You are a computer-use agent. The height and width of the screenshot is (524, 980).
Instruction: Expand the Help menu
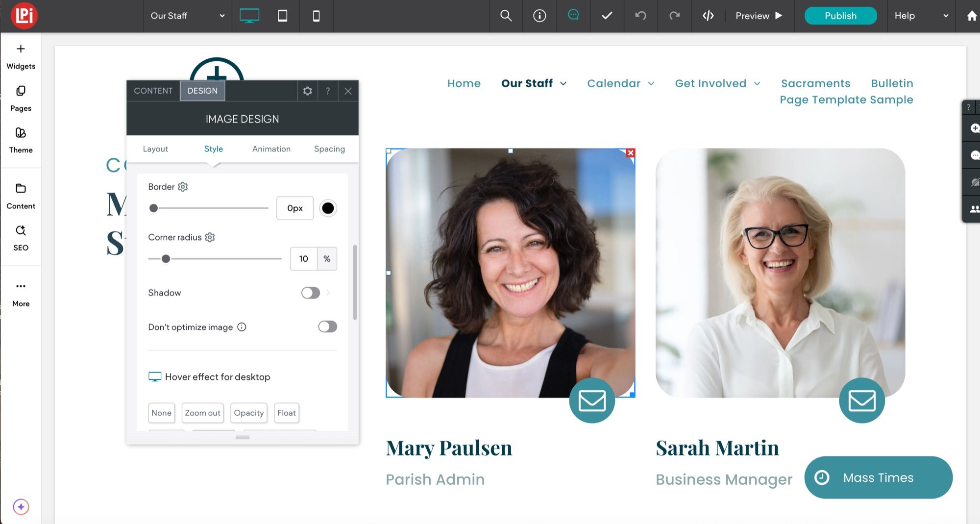click(x=922, y=16)
